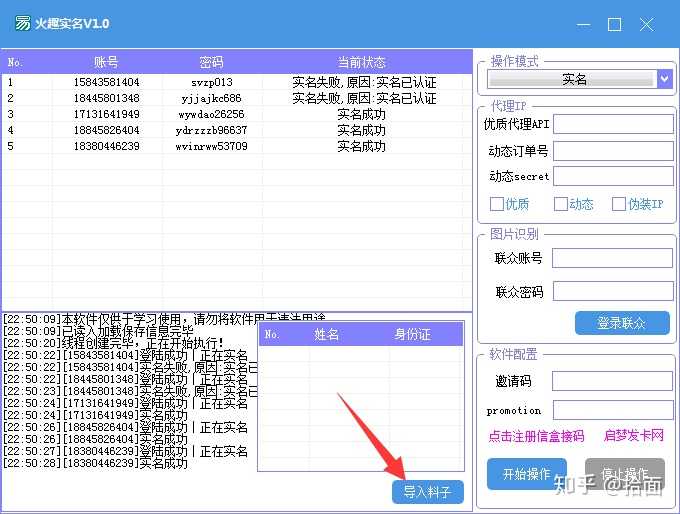Open the 启梦发卡网 link

point(633,436)
